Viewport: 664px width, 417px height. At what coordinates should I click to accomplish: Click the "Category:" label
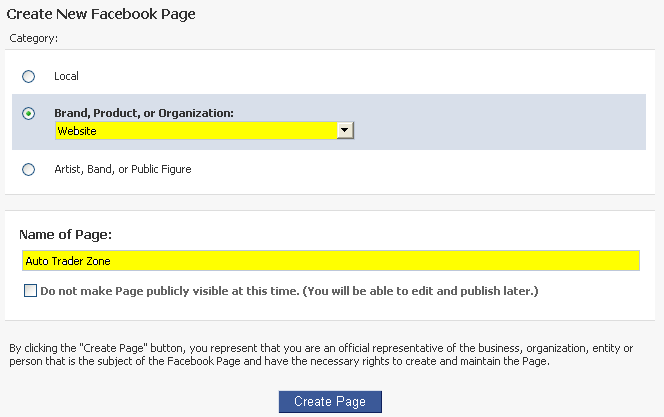pyautogui.click(x=34, y=38)
